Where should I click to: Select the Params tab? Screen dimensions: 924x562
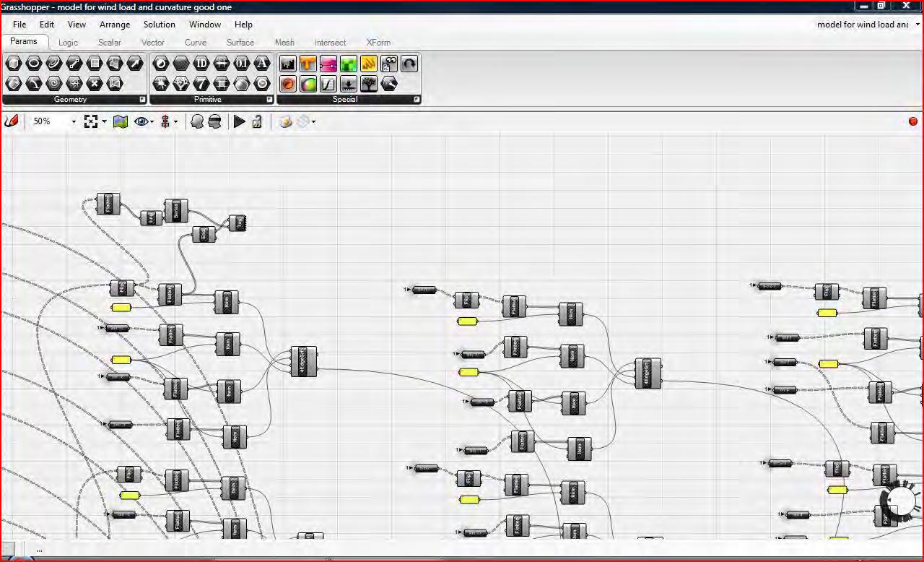pyautogui.click(x=24, y=42)
